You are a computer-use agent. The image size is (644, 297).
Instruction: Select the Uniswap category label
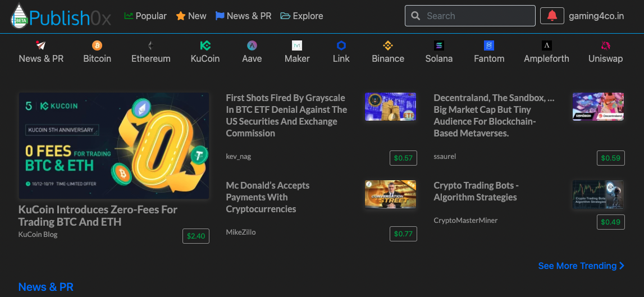(605, 59)
